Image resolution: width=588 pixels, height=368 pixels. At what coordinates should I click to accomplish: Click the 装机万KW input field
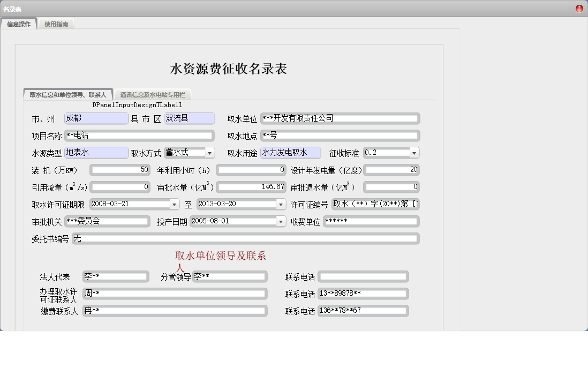119,170
